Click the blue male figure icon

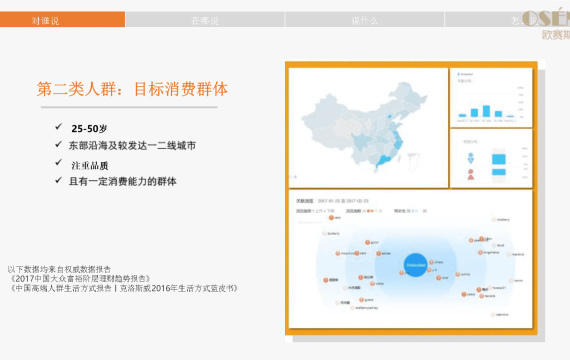click(x=471, y=158)
